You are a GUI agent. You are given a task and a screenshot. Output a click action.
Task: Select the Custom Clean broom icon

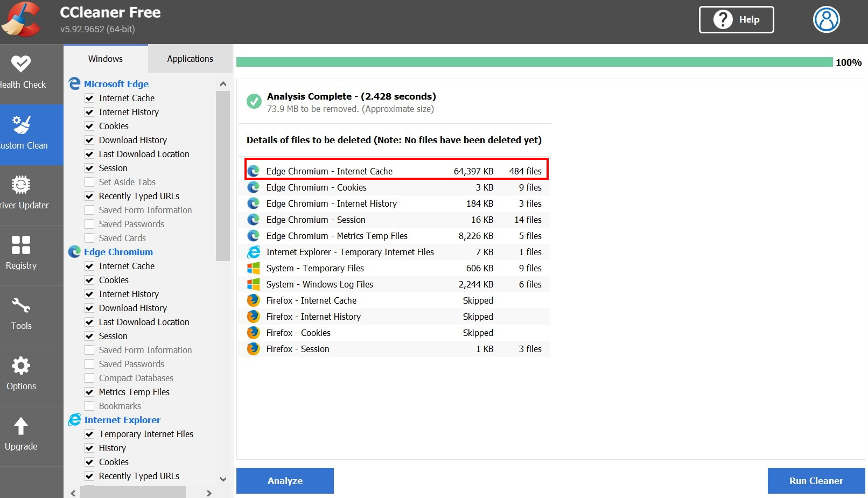click(21, 124)
